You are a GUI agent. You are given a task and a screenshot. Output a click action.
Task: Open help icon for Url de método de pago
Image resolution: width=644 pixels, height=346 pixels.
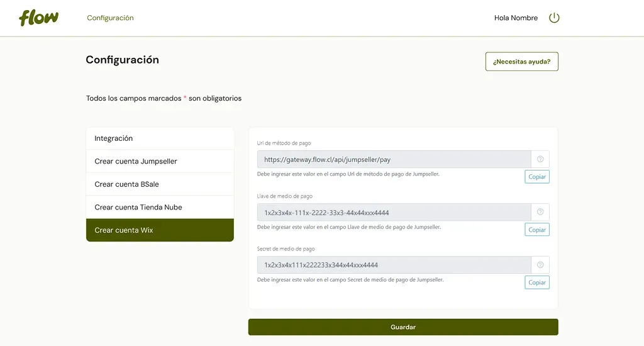[x=540, y=159]
